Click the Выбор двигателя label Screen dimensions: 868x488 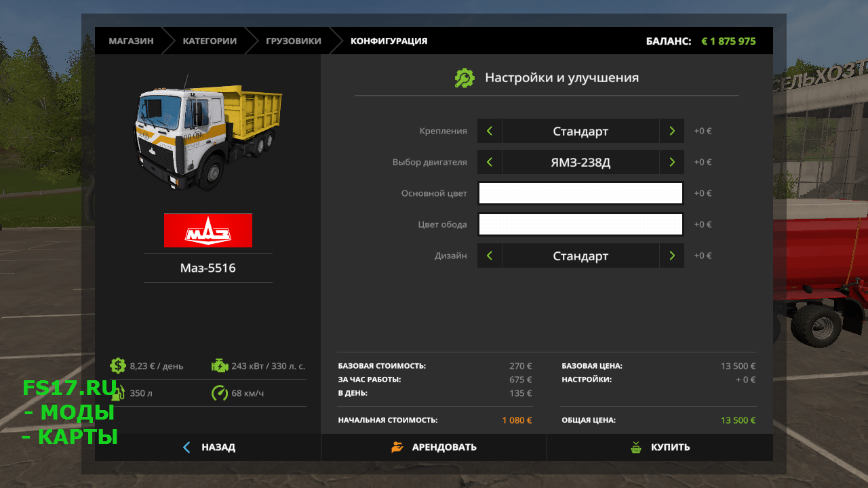coord(430,162)
